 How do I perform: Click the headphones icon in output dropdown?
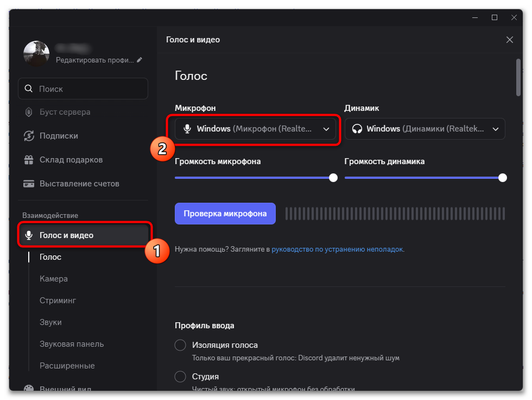coord(357,129)
